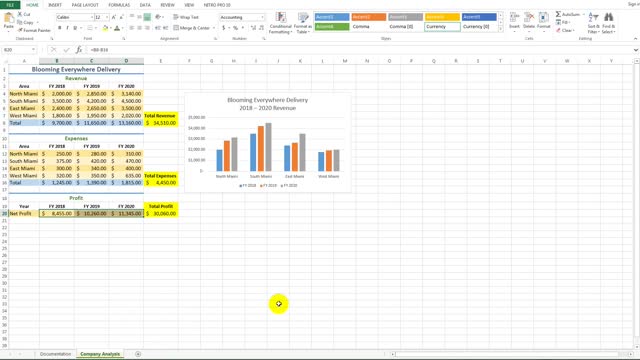640x360 pixels.
Task: Open the Conditional Formatting icon
Action: (280, 18)
